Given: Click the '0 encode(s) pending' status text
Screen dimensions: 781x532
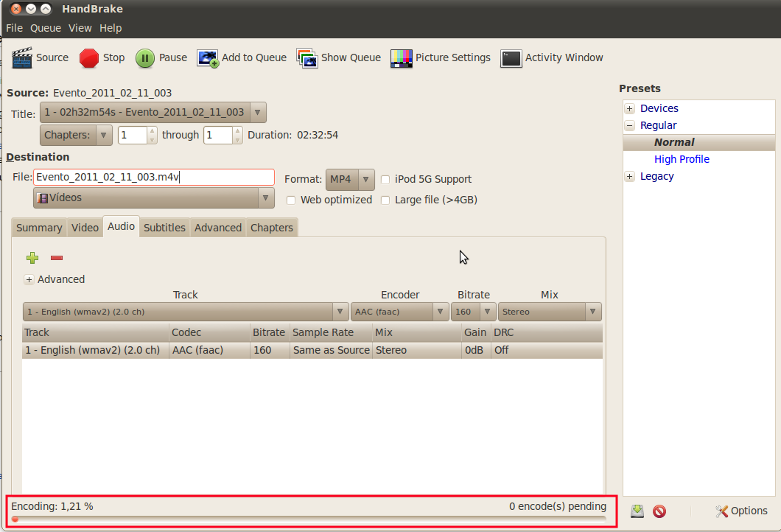Looking at the screenshot, I should point(558,507).
